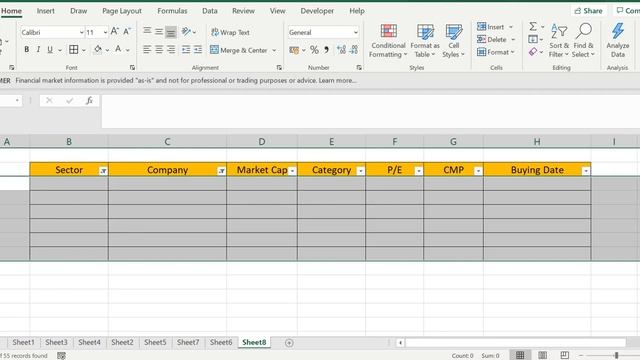640x360 pixels.
Task: Toggle Bold formatting
Action: pos(27,50)
